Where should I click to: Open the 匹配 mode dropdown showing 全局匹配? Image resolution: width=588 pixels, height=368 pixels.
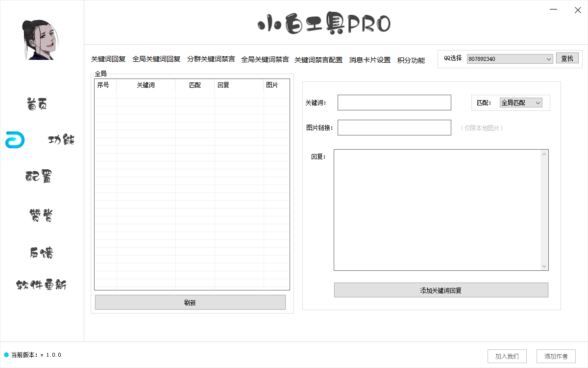pyautogui.click(x=520, y=103)
